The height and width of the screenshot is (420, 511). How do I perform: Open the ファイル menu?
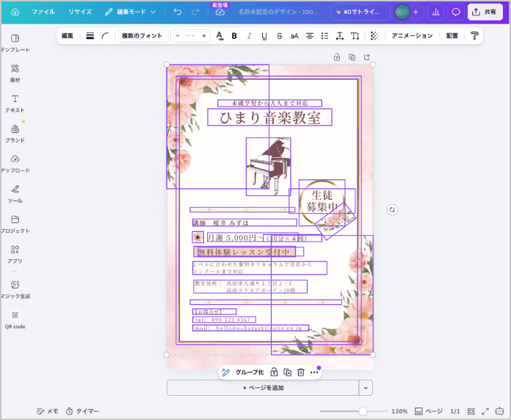click(43, 12)
